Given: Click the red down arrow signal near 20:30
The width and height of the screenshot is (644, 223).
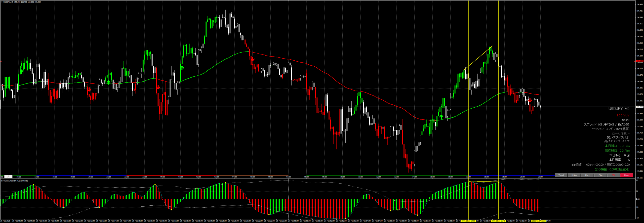Looking at the screenshot, I should pos(530,101).
